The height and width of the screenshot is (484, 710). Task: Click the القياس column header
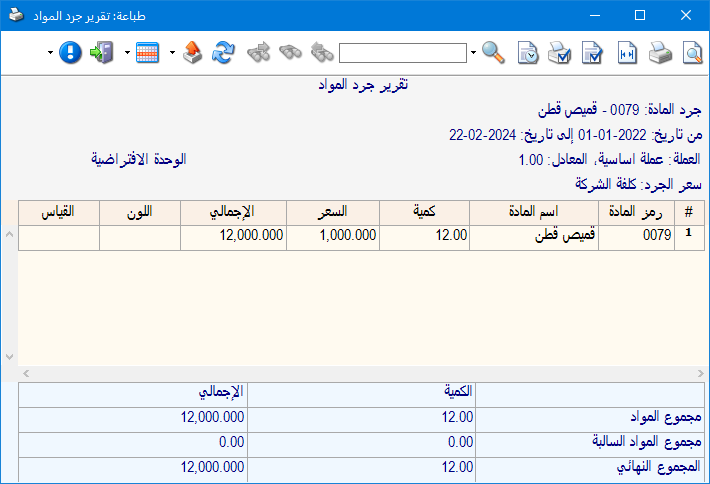pos(59,212)
